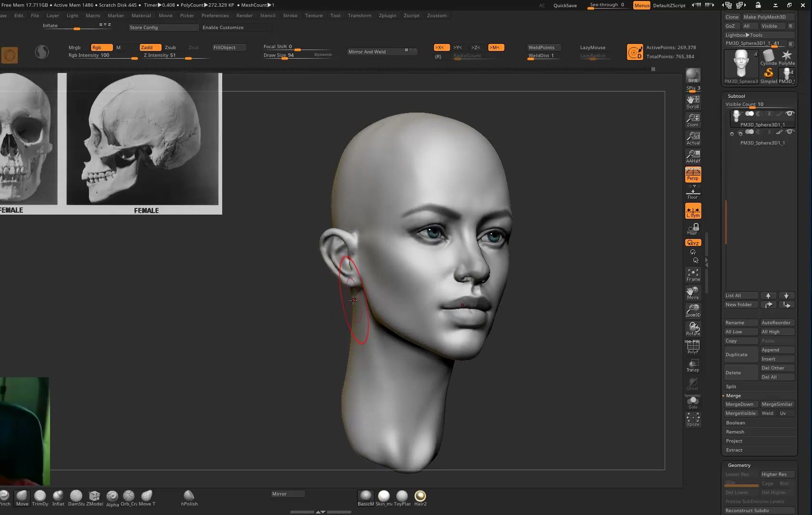812x515 pixels.
Task: Open the Mirror And Weld dropdown
Action: 380,51
